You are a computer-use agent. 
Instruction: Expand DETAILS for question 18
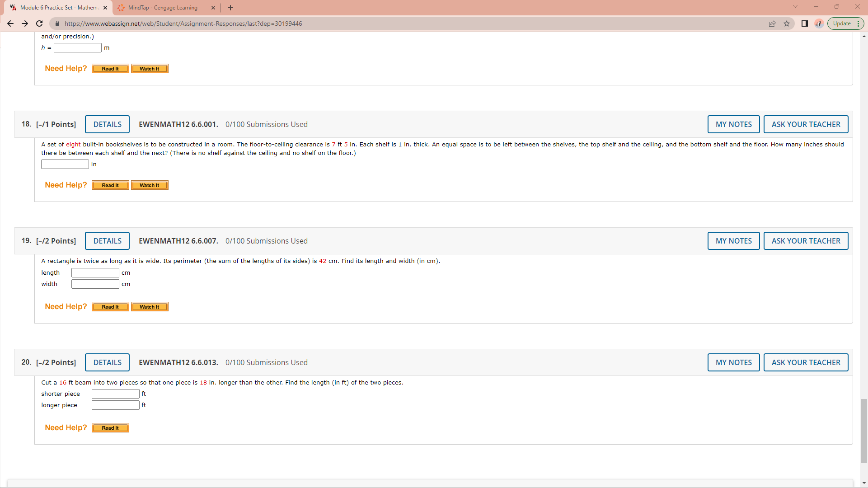click(107, 124)
